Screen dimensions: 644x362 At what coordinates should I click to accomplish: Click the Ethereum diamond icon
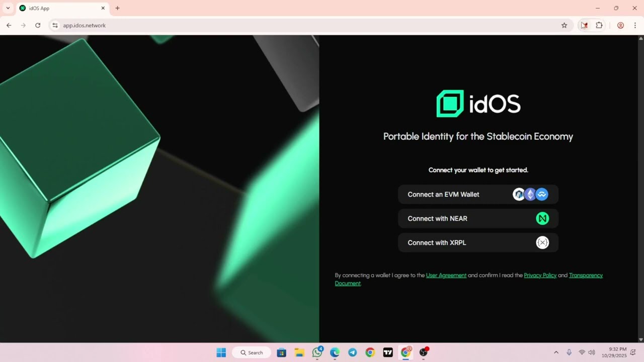pos(530,195)
